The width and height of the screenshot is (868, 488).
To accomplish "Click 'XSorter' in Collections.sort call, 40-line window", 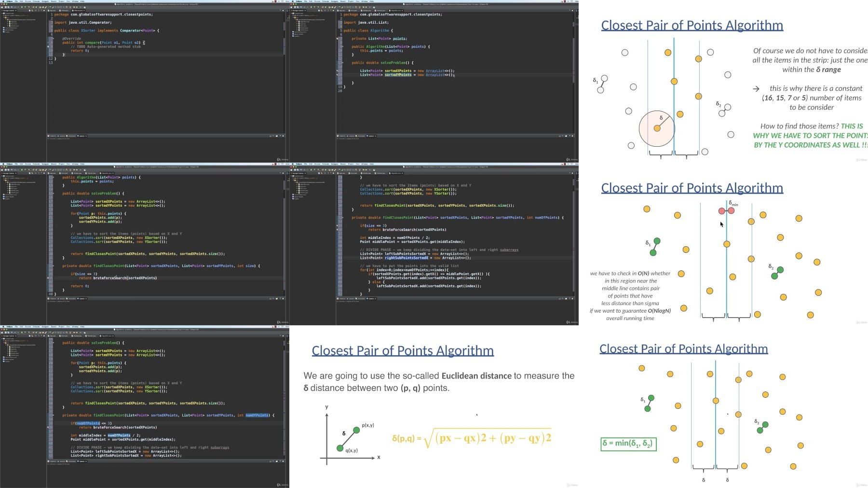I will click(x=151, y=237).
